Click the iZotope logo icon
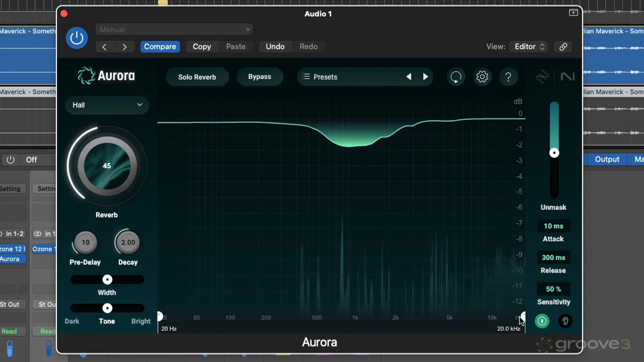644x362 pixels. click(542, 77)
